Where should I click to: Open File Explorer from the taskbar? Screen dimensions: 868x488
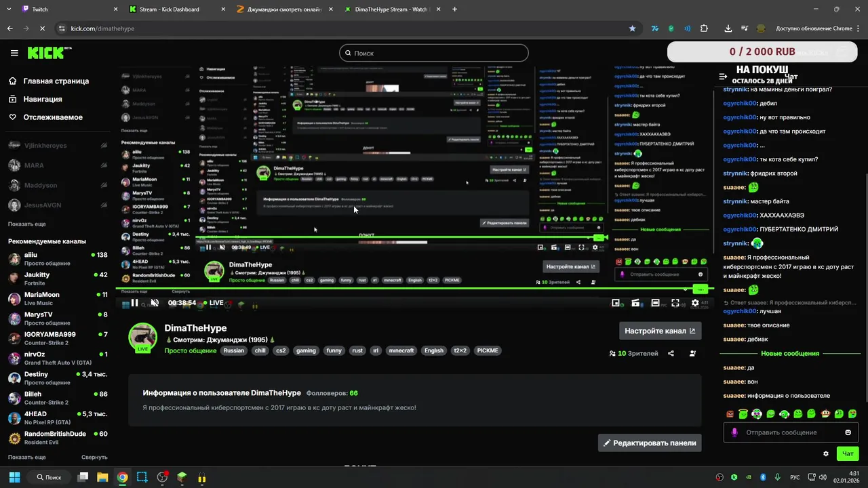tap(102, 477)
